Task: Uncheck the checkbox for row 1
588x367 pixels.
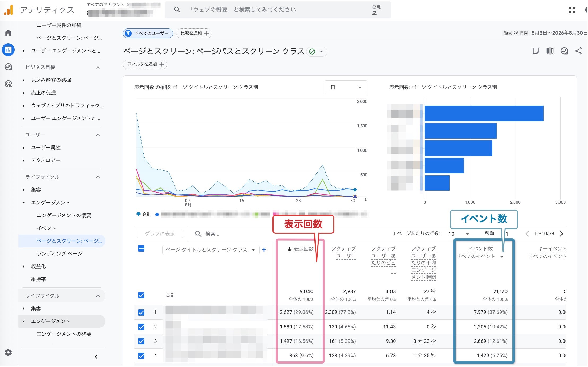Action: (141, 312)
